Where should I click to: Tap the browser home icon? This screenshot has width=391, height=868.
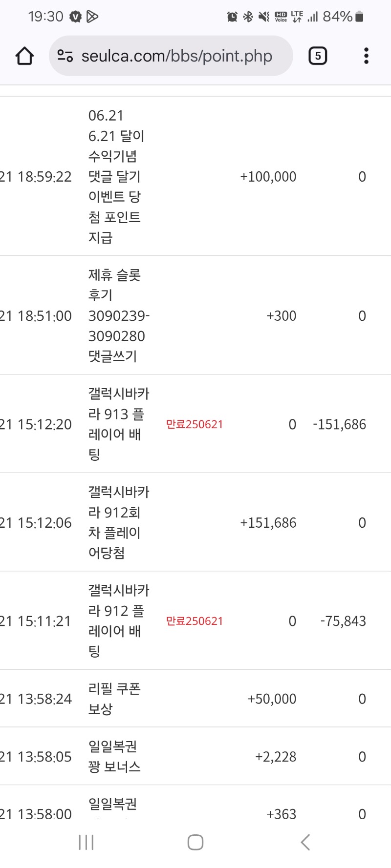(x=24, y=56)
